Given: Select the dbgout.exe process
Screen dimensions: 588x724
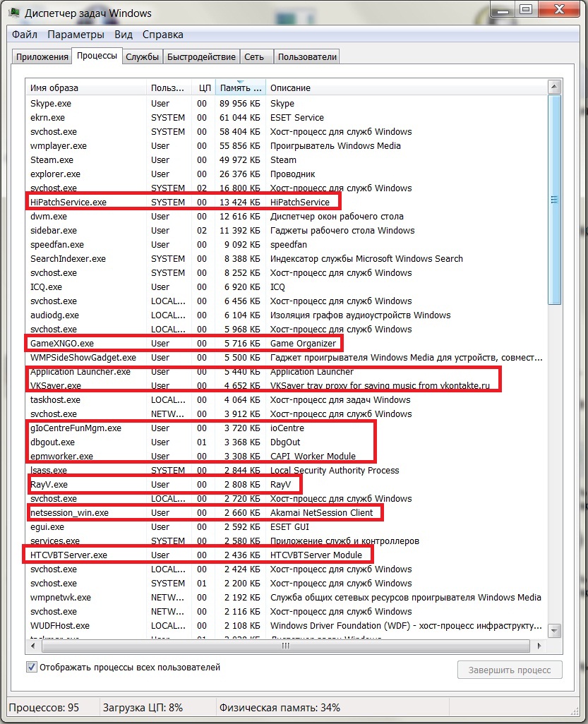Looking at the screenshot, I should pos(287,442).
